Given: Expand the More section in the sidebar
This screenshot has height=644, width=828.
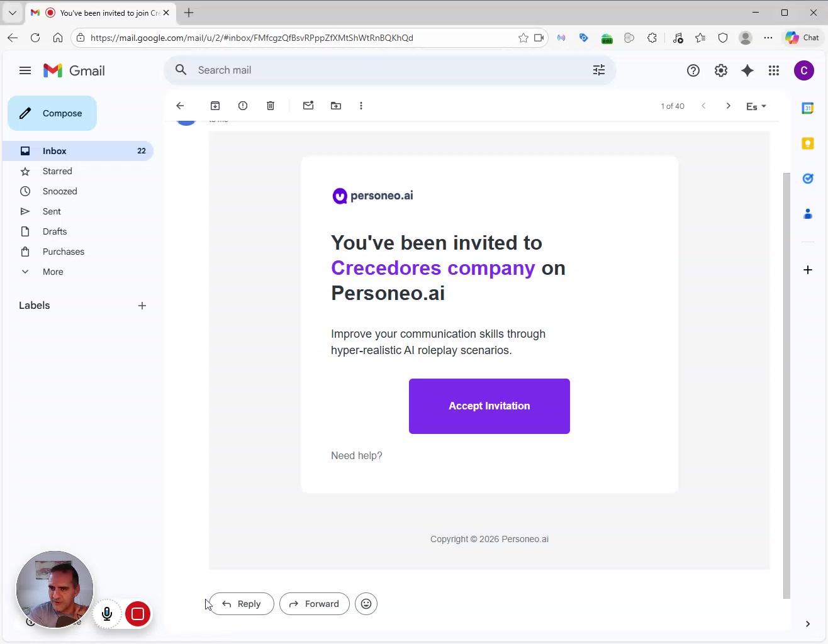Looking at the screenshot, I should pos(53,272).
